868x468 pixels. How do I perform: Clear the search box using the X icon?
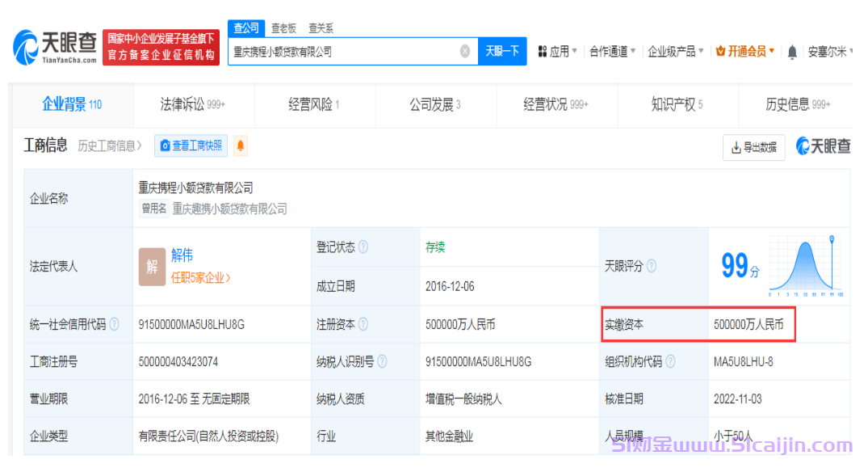pyautogui.click(x=465, y=51)
